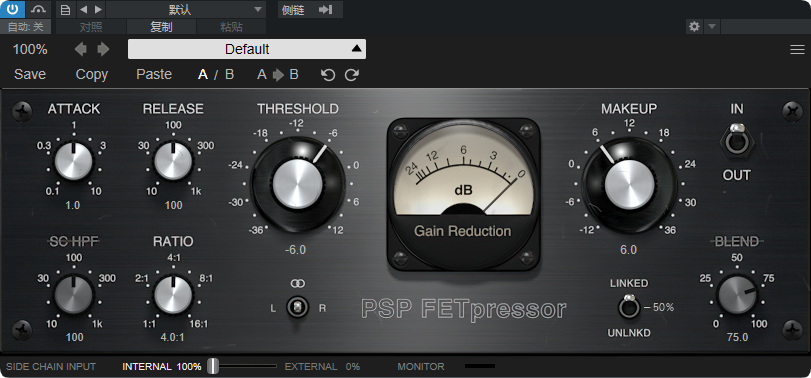
Task: Copy setup A to B
Action: [x=278, y=74]
